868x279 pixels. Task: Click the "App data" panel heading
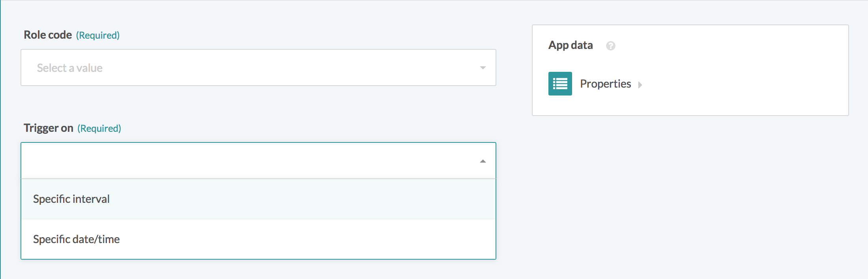571,45
